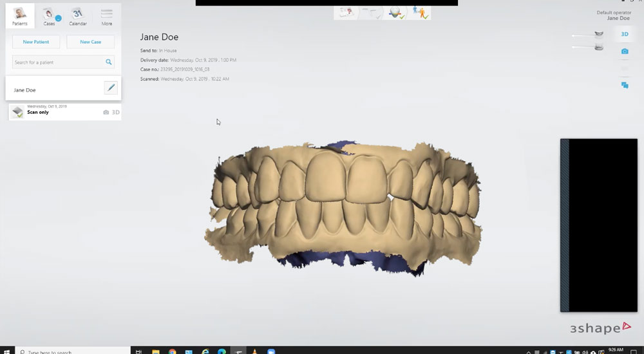Open the camera snapshots view

point(625,51)
